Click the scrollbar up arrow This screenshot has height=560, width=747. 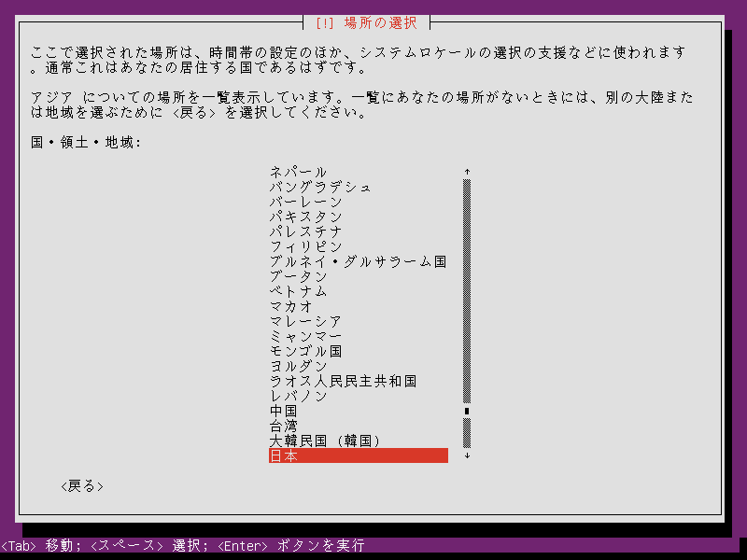tap(467, 172)
